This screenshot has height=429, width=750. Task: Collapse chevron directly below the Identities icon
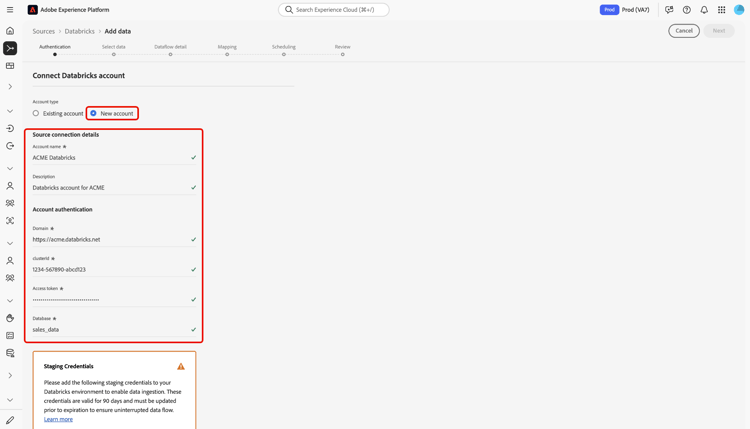click(10, 243)
